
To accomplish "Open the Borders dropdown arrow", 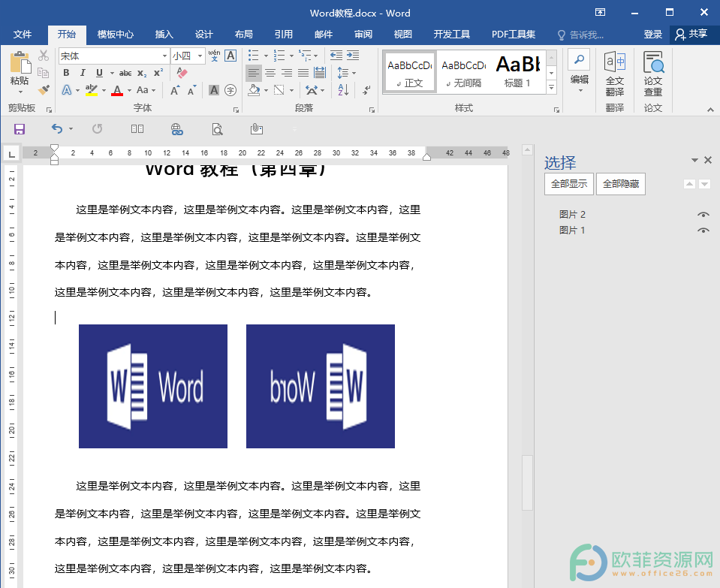I will pos(291,91).
